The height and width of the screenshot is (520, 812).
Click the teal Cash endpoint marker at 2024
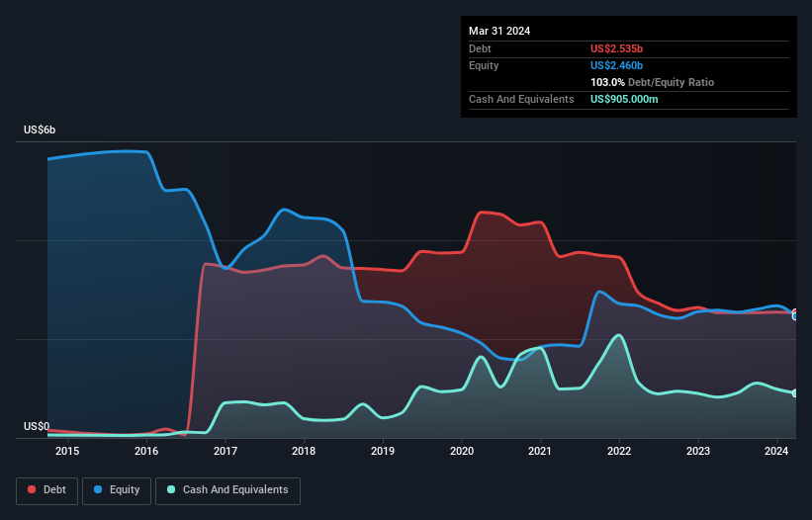(x=795, y=393)
